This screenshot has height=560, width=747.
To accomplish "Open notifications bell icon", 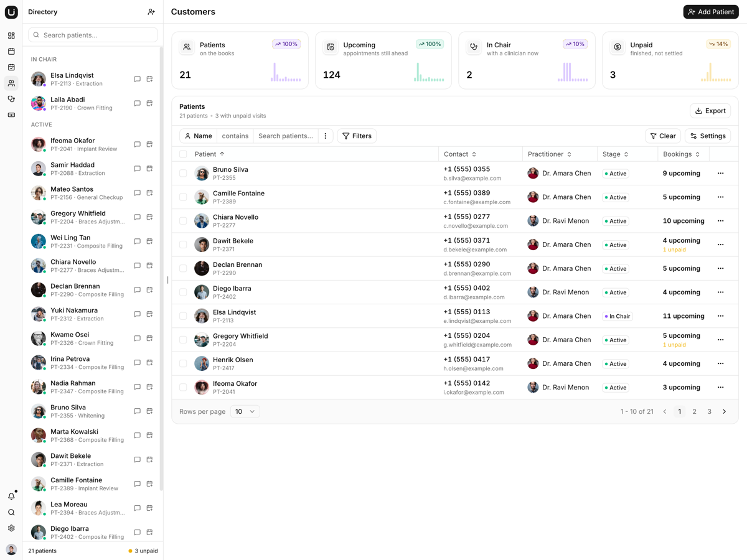I will (11, 497).
